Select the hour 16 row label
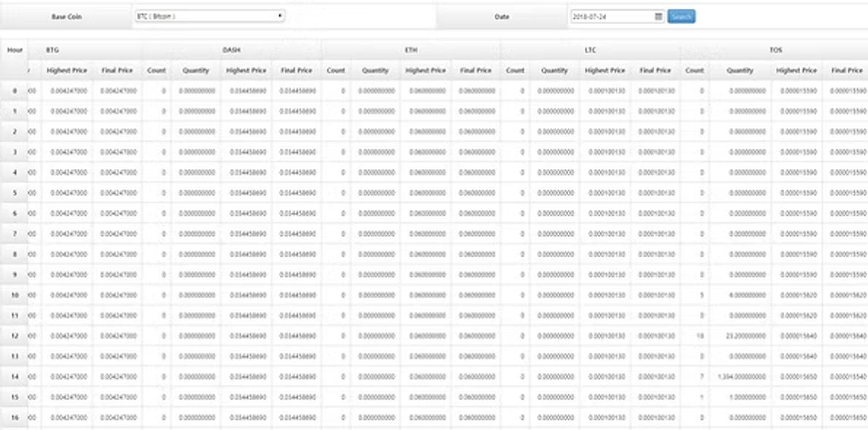The image size is (868, 430). tap(14, 418)
